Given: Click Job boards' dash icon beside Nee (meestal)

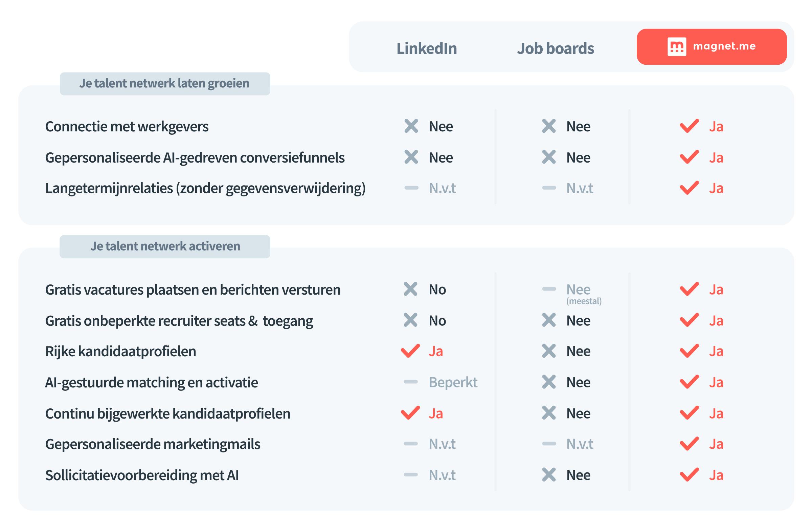Looking at the screenshot, I should [x=549, y=289].
